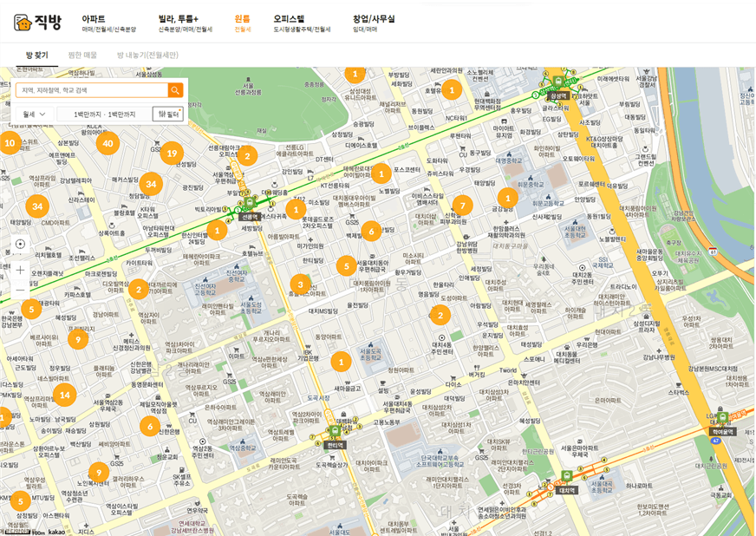
Task: Click the current location target icon
Action: (20, 245)
